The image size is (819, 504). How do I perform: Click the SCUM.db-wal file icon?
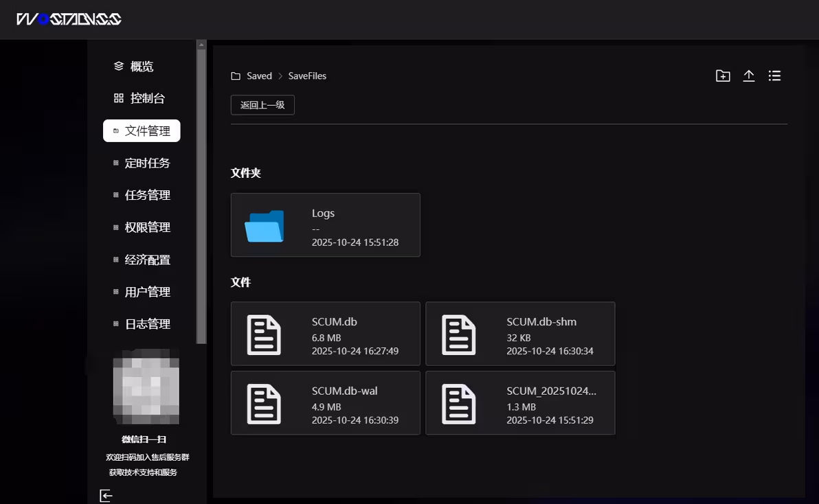click(264, 404)
